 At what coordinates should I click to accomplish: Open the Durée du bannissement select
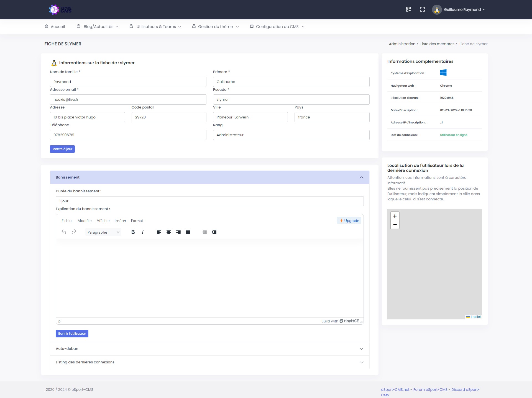(210, 201)
